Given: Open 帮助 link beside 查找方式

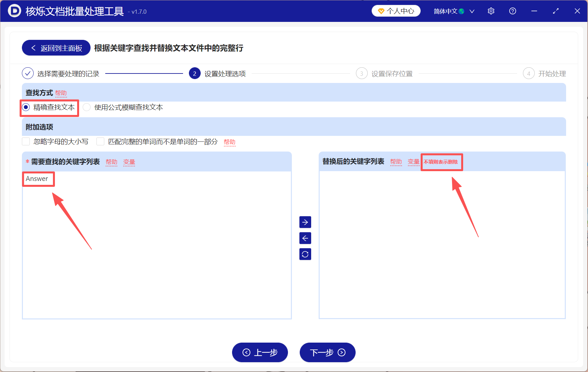Looking at the screenshot, I should [x=61, y=92].
